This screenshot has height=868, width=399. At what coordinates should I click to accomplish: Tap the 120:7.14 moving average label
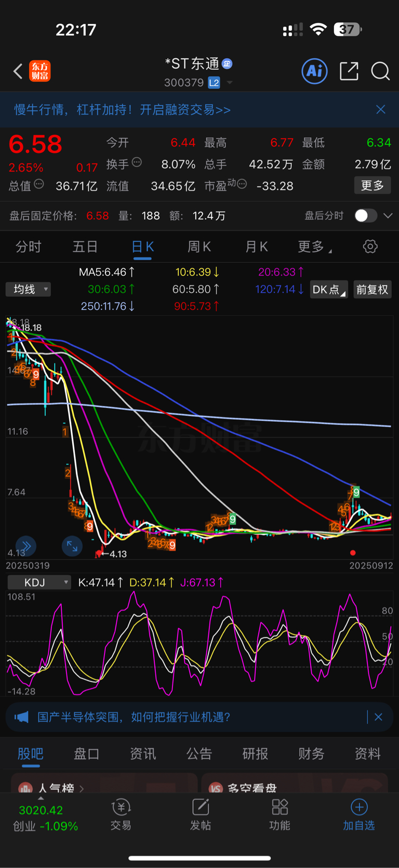[280, 289]
